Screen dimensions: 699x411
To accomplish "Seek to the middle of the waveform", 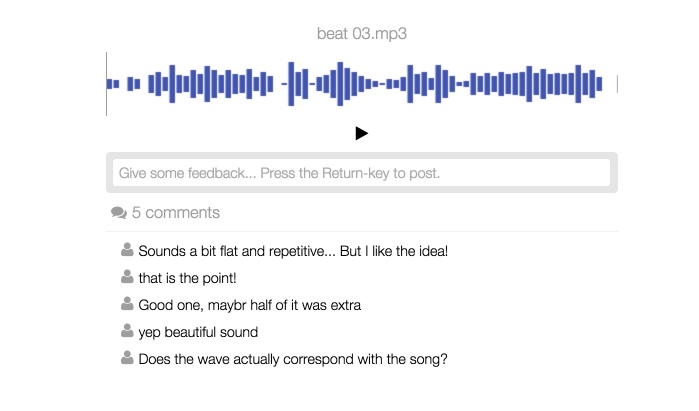I will click(x=362, y=84).
